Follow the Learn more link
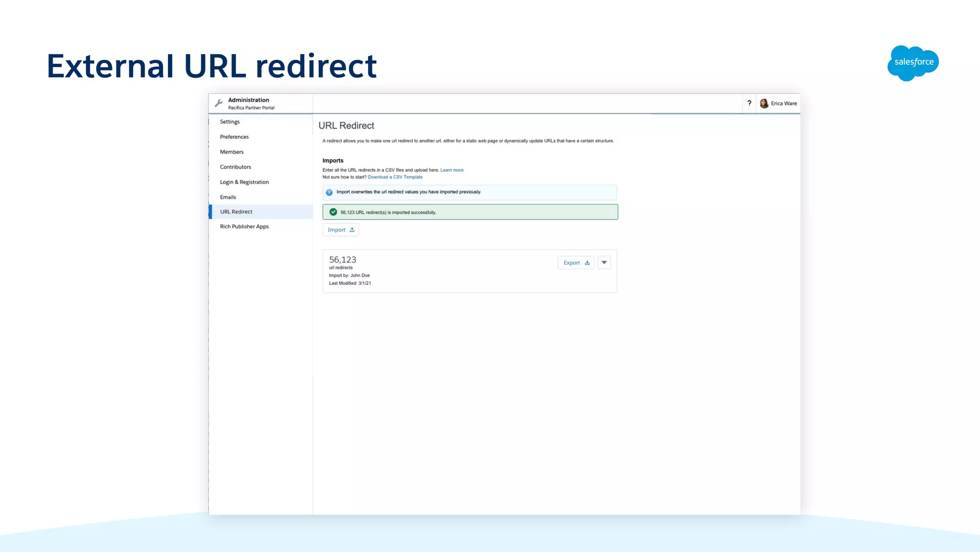This screenshot has width=980, height=552. click(452, 170)
